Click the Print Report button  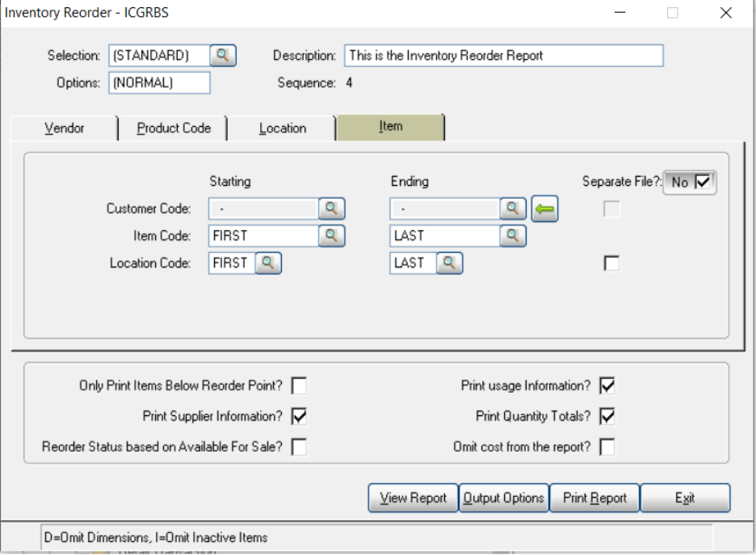[594, 498]
